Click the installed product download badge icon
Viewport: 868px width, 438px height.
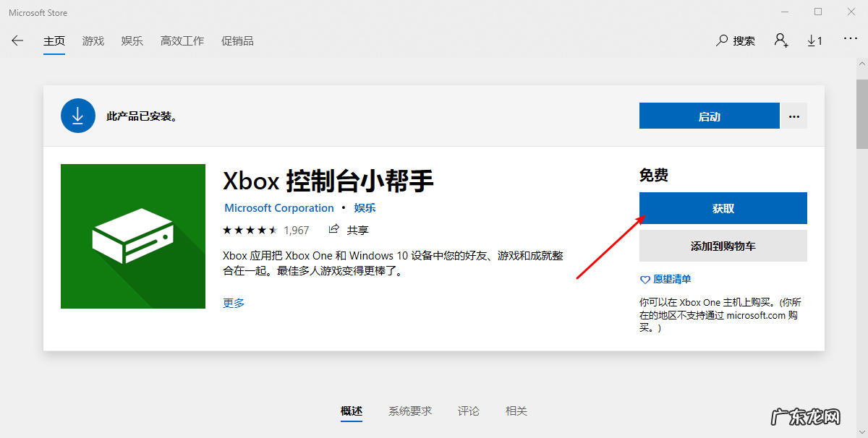pos(78,116)
